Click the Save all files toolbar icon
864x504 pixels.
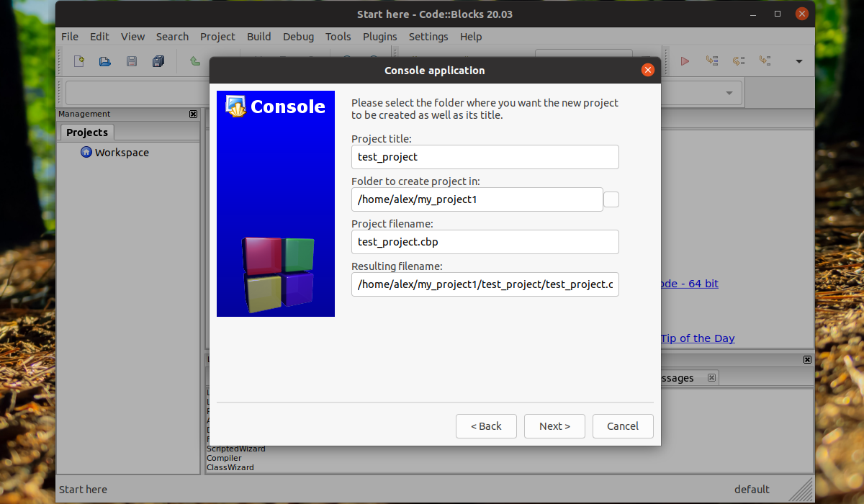point(158,61)
